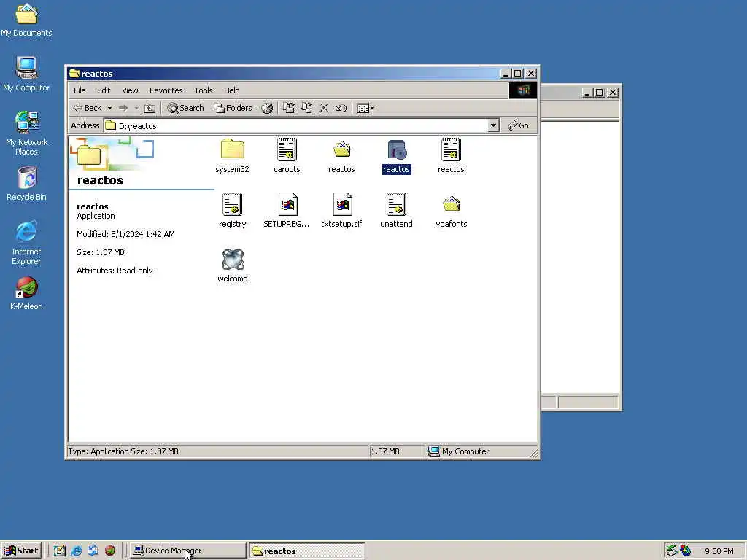Image resolution: width=747 pixels, height=560 pixels.
Task: Open the Tools menu
Action: pos(204,90)
